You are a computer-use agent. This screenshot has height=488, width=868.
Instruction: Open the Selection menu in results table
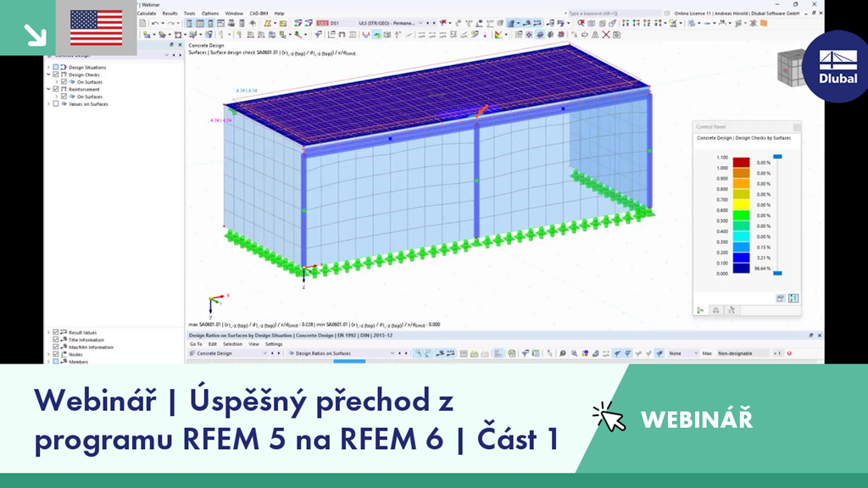point(232,344)
